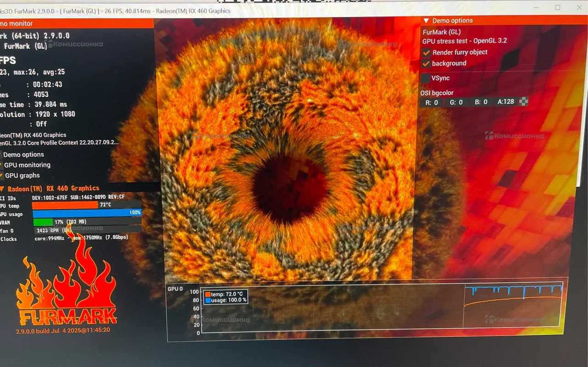588x367 pixels.
Task: Click the green VRAM usage bar
Action: pyautogui.click(x=43, y=222)
